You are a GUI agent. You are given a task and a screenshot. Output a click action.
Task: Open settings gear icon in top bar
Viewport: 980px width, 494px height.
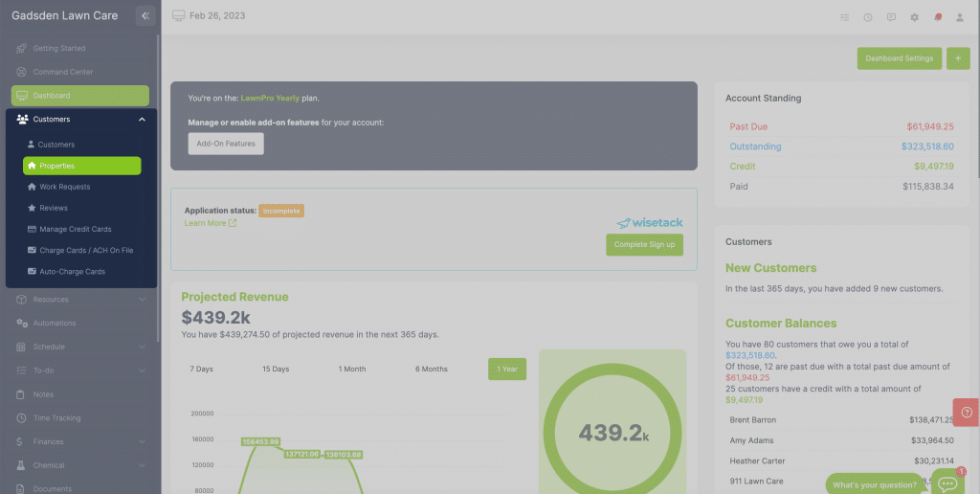click(x=914, y=17)
